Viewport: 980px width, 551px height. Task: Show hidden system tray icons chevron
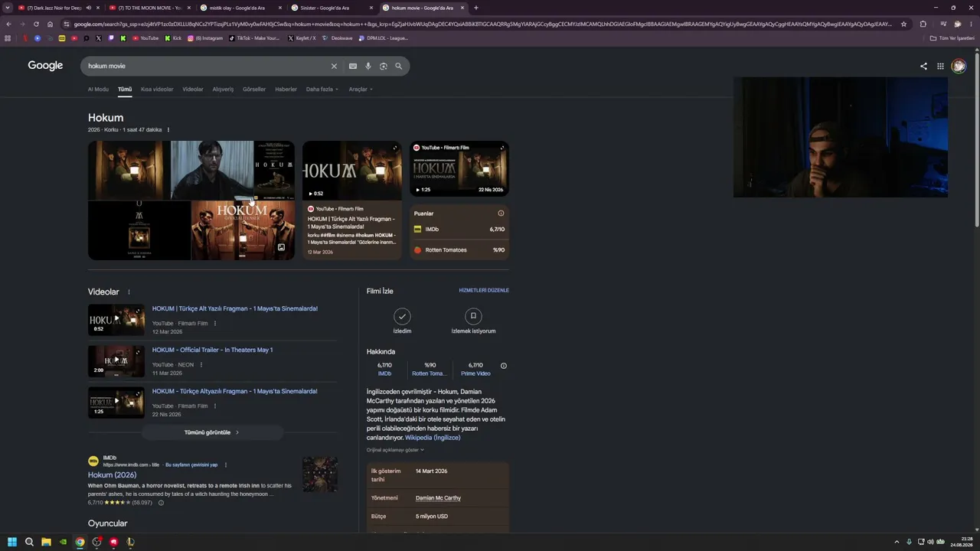point(897,542)
